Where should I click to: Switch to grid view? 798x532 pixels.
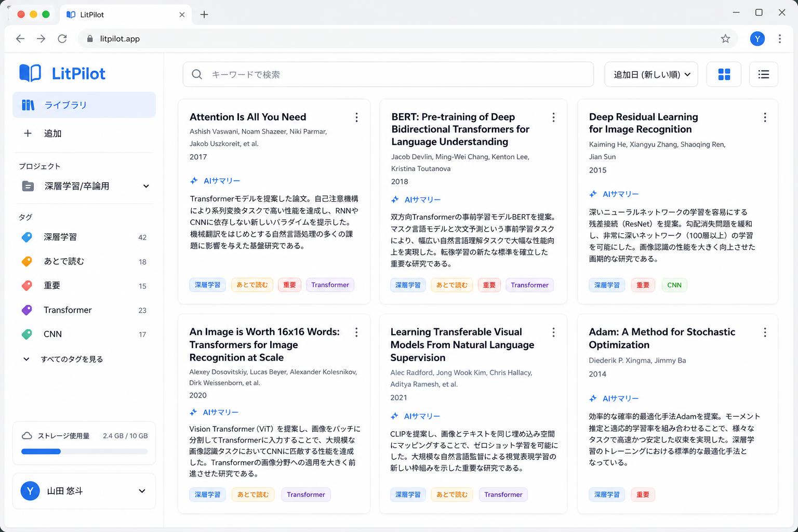(724, 74)
